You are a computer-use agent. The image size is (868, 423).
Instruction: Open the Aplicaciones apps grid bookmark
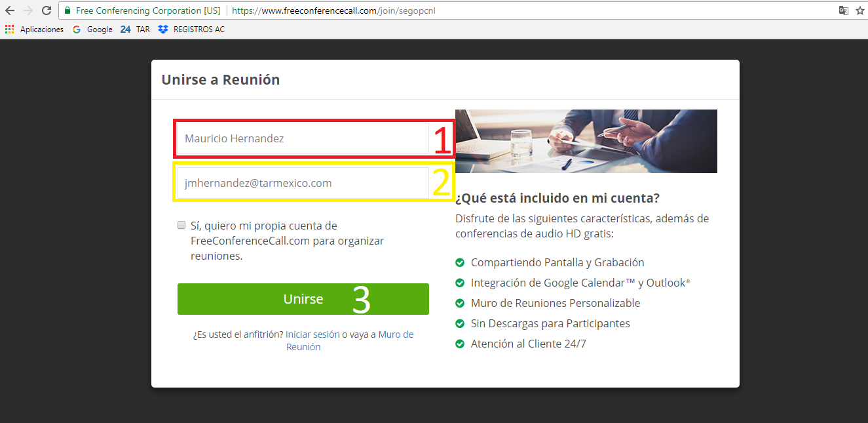point(35,30)
